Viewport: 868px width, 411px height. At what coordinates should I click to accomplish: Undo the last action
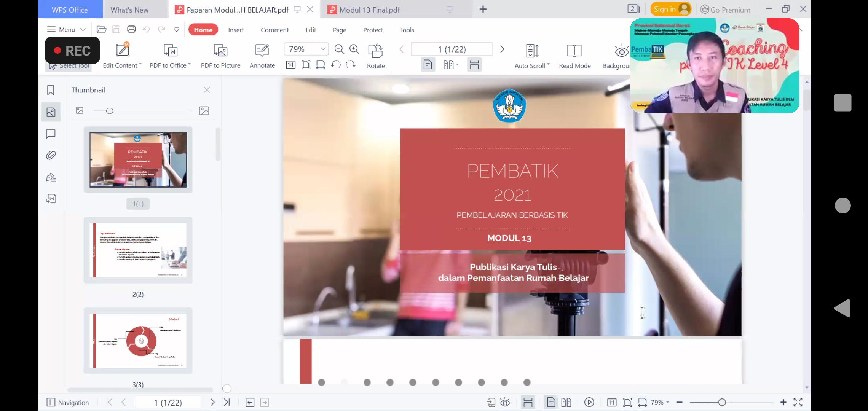click(146, 29)
